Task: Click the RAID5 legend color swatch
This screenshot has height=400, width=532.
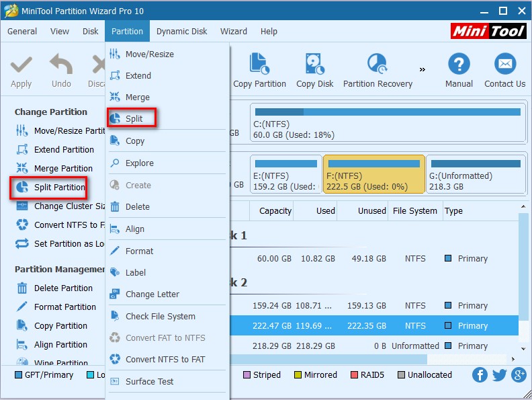Action: pos(354,375)
